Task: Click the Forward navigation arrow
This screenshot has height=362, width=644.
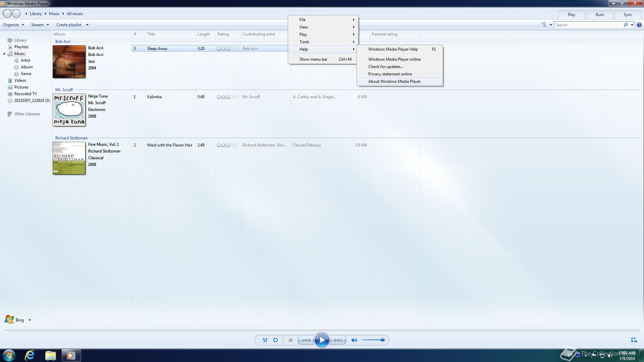Action: tap(16, 13)
